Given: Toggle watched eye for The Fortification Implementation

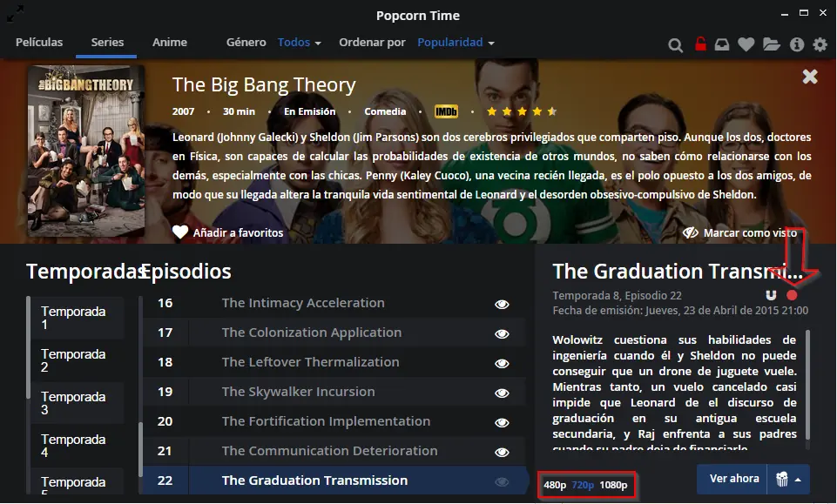Looking at the screenshot, I should click(502, 422).
